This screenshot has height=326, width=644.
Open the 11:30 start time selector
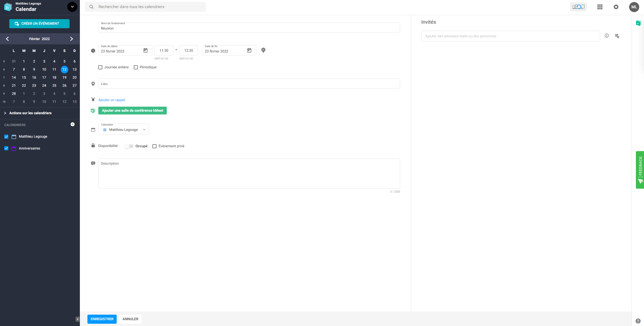[x=164, y=50]
